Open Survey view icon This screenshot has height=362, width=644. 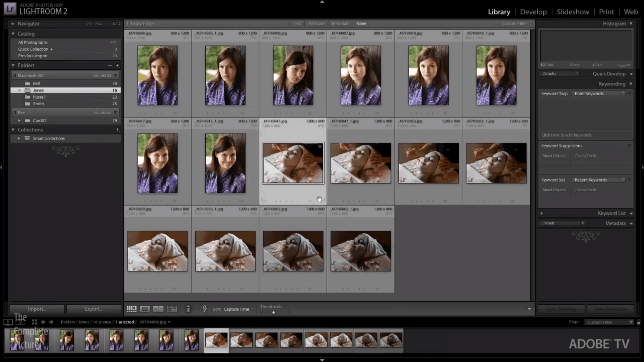point(172,309)
